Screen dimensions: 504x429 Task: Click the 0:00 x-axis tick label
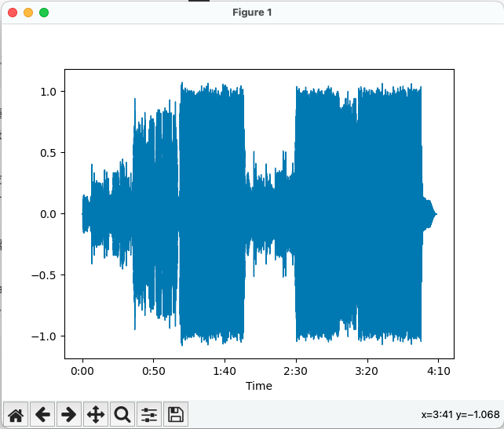click(82, 371)
